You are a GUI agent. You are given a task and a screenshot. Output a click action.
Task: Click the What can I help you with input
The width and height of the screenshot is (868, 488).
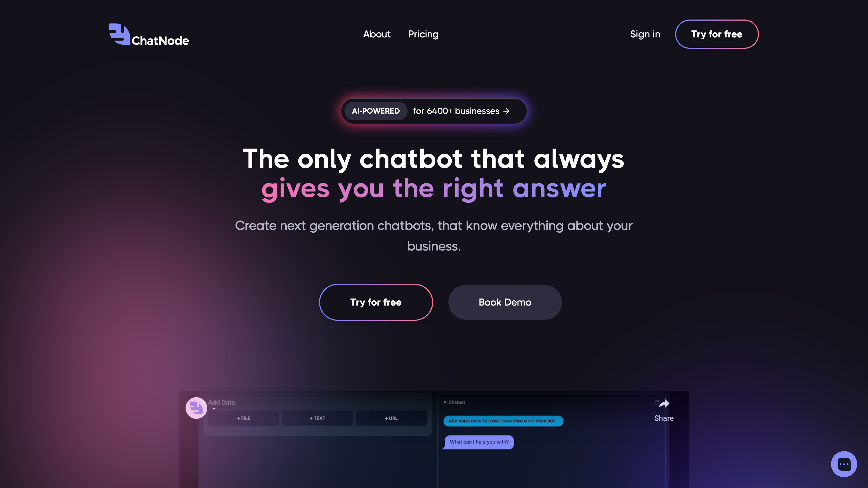point(479,442)
